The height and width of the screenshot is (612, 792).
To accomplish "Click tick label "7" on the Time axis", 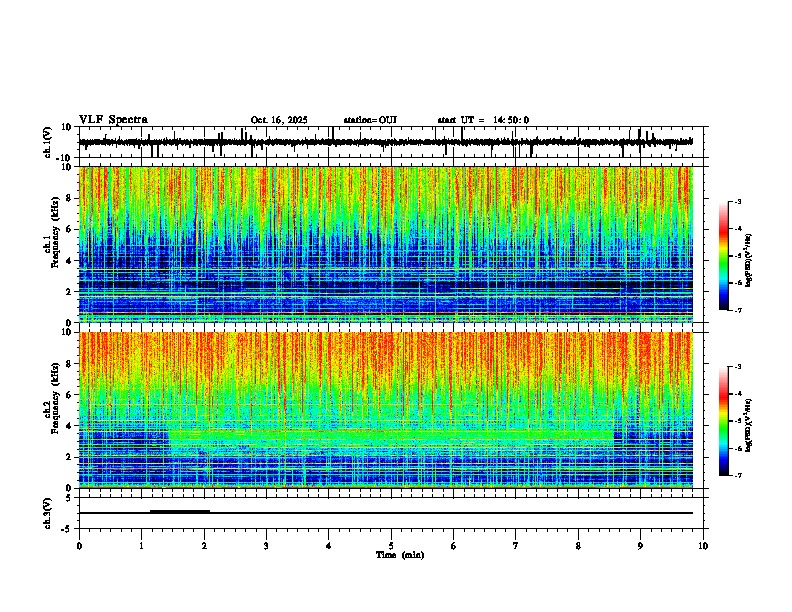I will [x=516, y=546].
